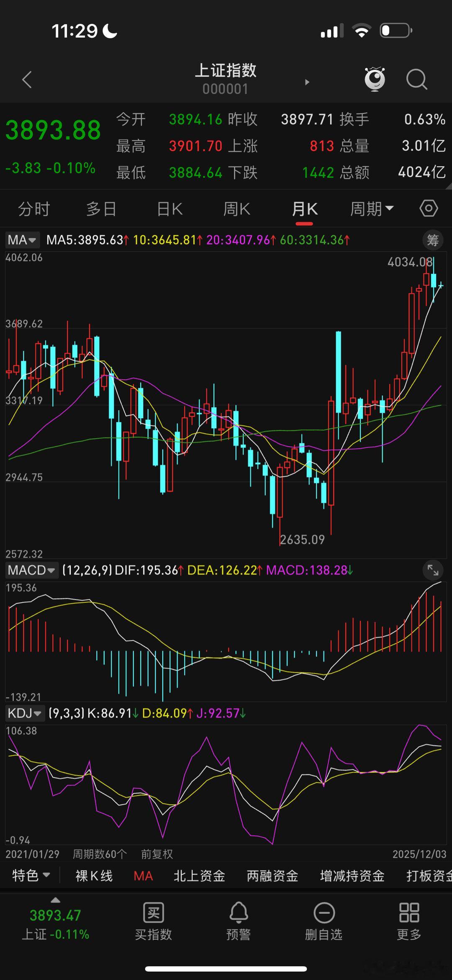Select 两融资金 margin funds overlay
Screen dimensions: 452x980
click(x=272, y=876)
